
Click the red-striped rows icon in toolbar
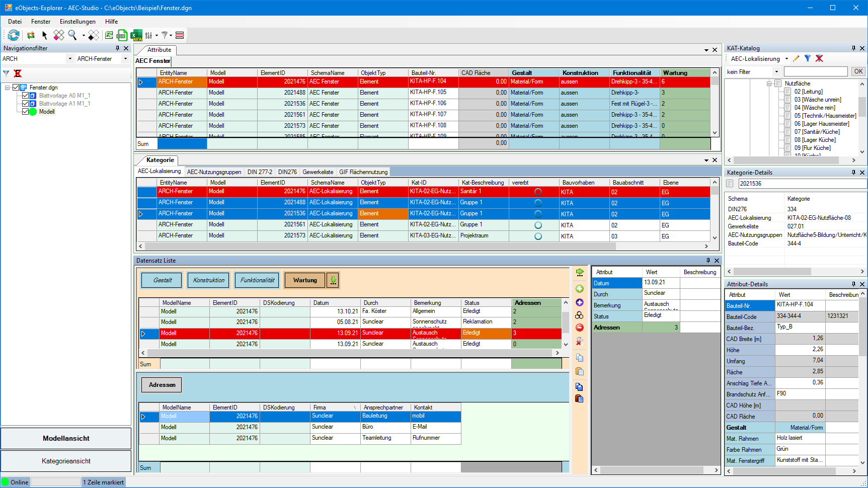pyautogui.click(x=180, y=35)
